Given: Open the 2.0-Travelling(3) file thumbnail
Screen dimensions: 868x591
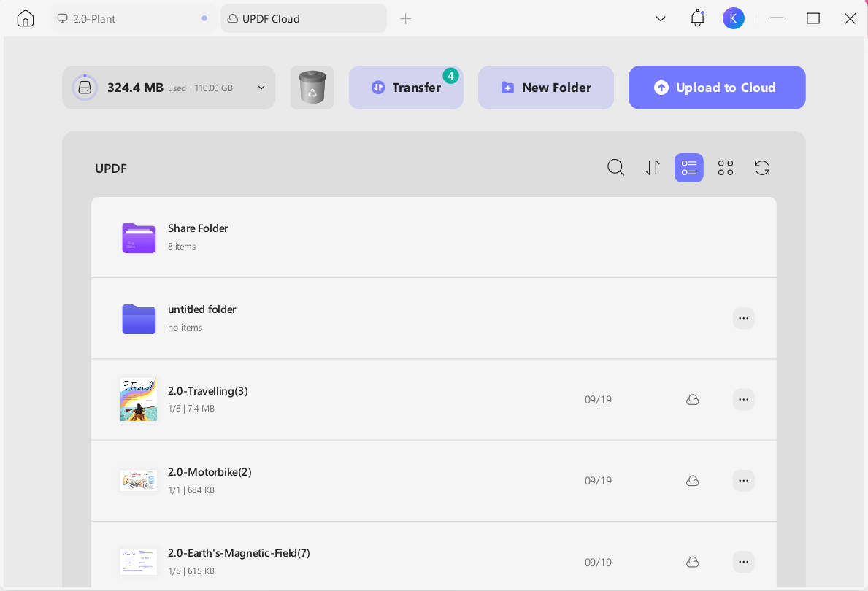Looking at the screenshot, I should pos(139,399).
